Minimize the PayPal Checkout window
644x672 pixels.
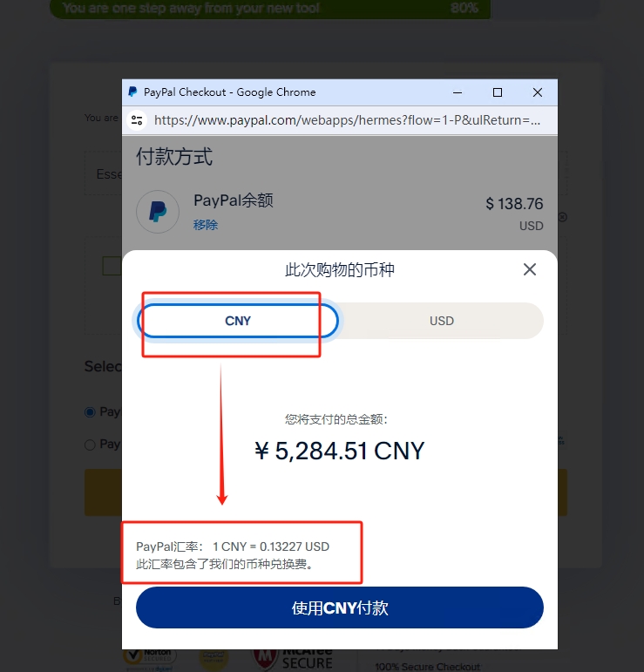(x=458, y=92)
